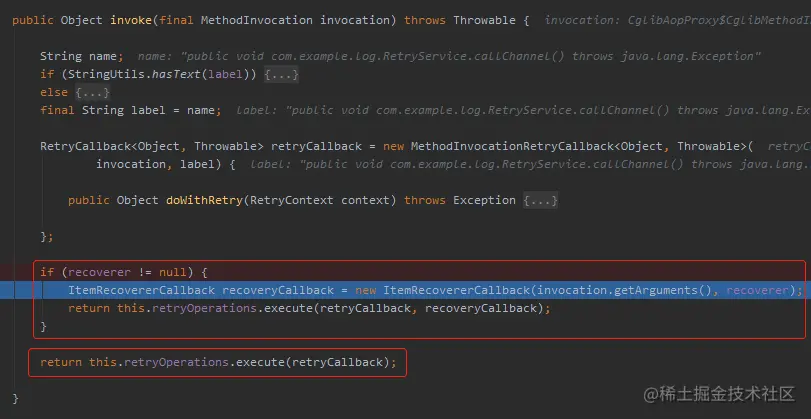The width and height of the screenshot is (811, 419).
Task: Click 'invocation.getArguments()' in the highlighted line
Action: 624,290
